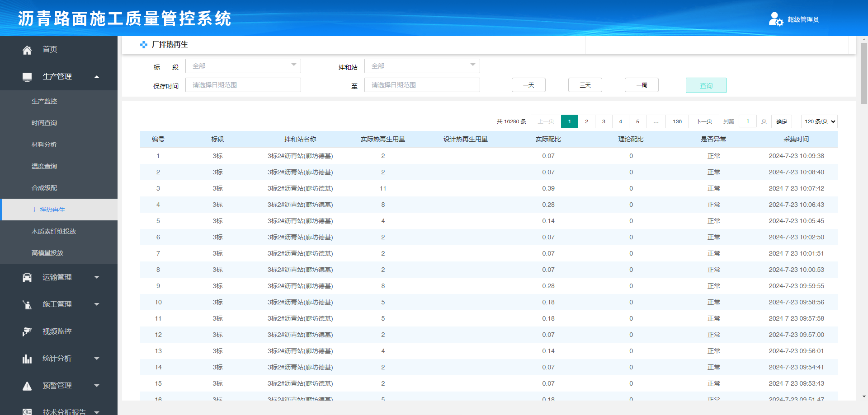Expand the 施工管理 menu arrow

point(97,304)
